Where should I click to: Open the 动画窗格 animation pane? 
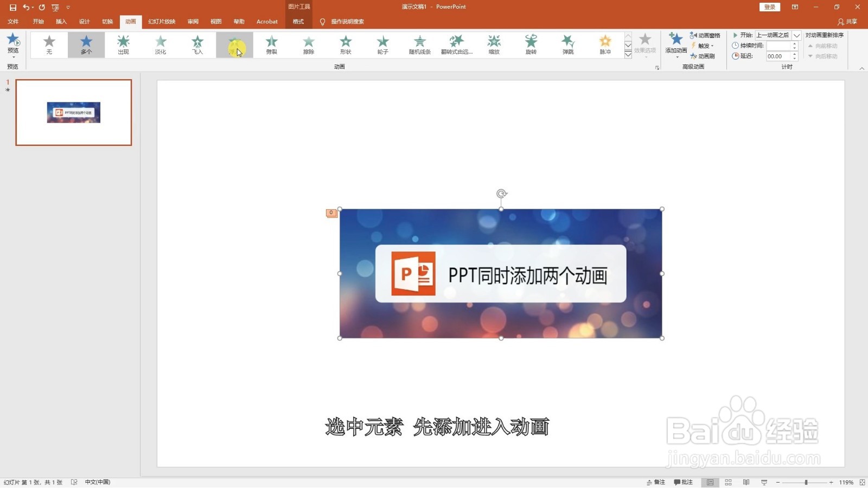705,35
